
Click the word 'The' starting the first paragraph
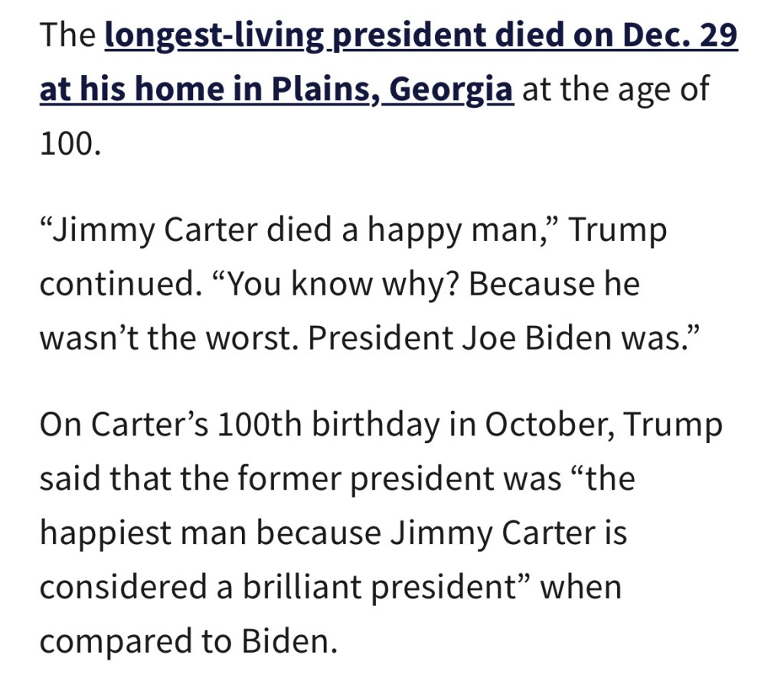tap(67, 35)
